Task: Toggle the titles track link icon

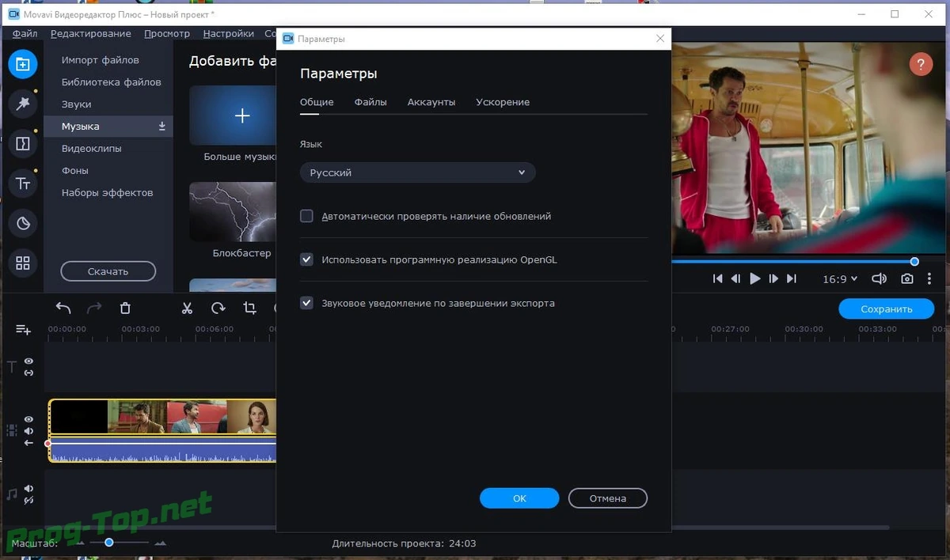Action: 28,373
